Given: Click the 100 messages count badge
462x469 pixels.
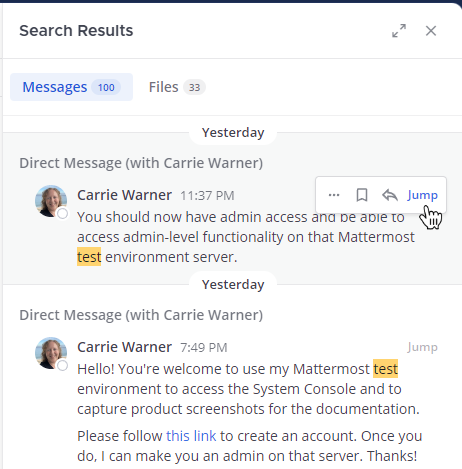Looking at the screenshot, I should 106,87.
